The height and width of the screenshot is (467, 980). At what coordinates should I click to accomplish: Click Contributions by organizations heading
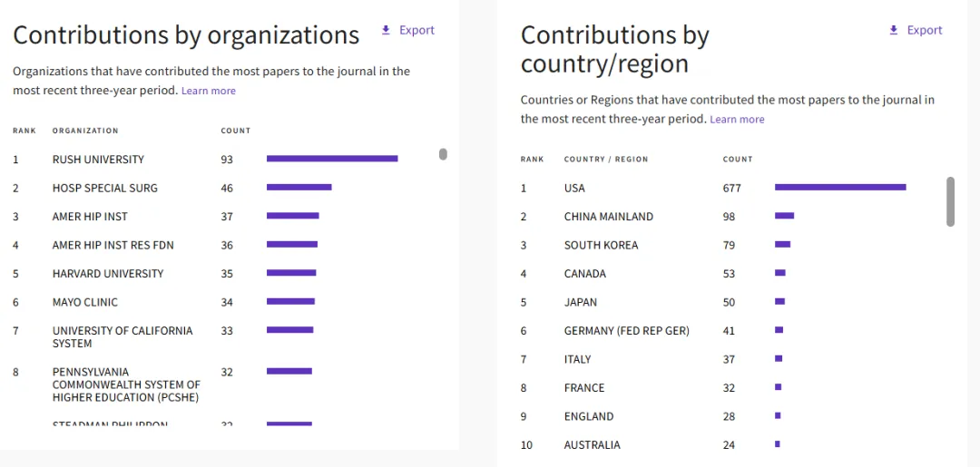click(186, 35)
